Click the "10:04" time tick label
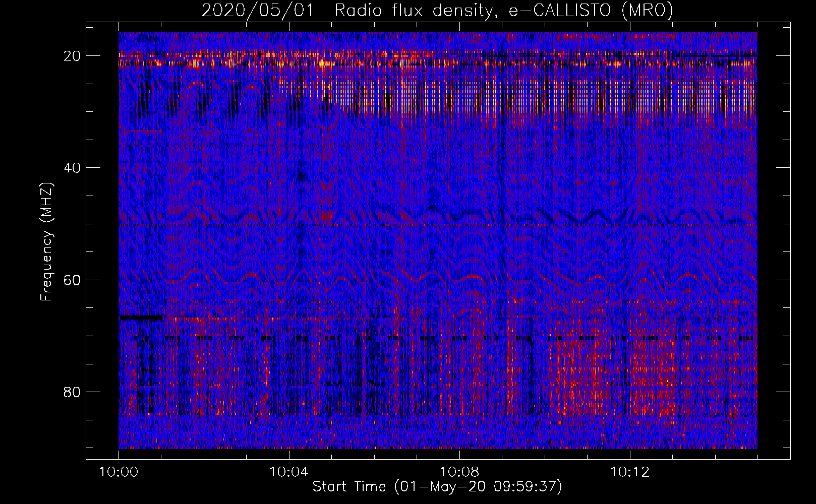The width and height of the screenshot is (816, 504). click(289, 472)
